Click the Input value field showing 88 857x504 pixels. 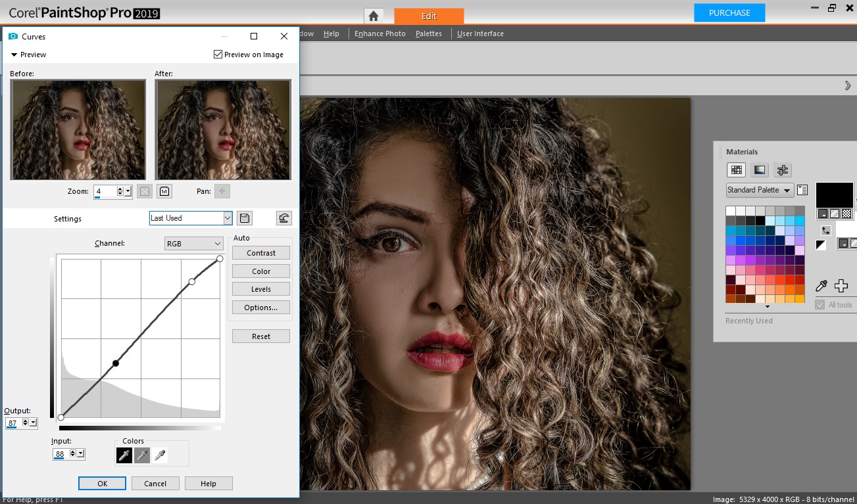pyautogui.click(x=61, y=453)
